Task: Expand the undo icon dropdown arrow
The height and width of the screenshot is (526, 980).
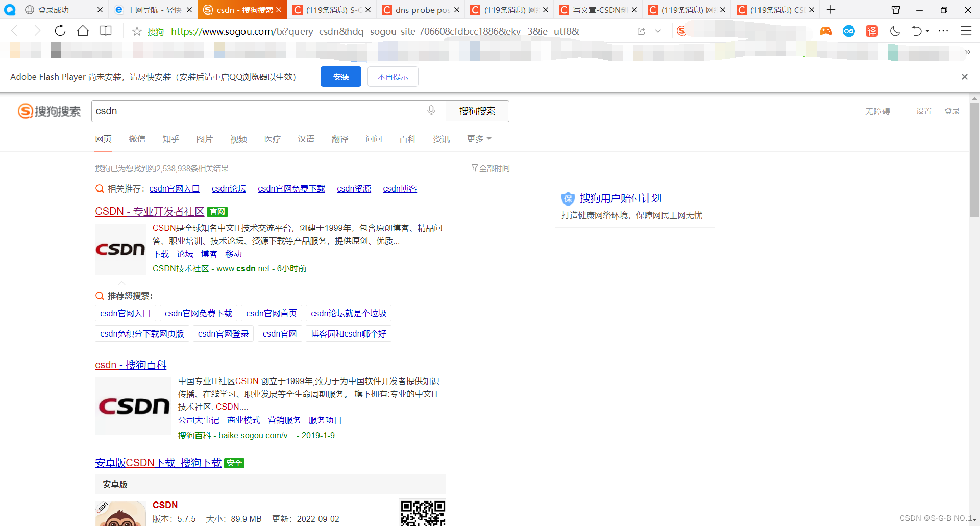Action: point(927,31)
